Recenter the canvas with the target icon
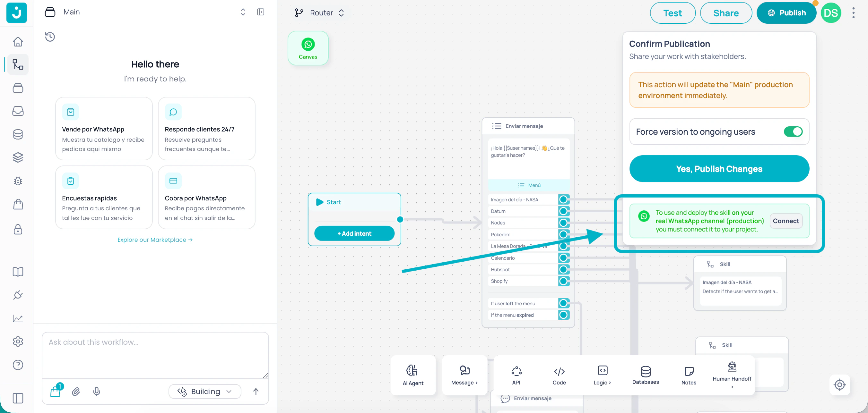Viewport: 868px width, 413px height. (x=839, y=385)
